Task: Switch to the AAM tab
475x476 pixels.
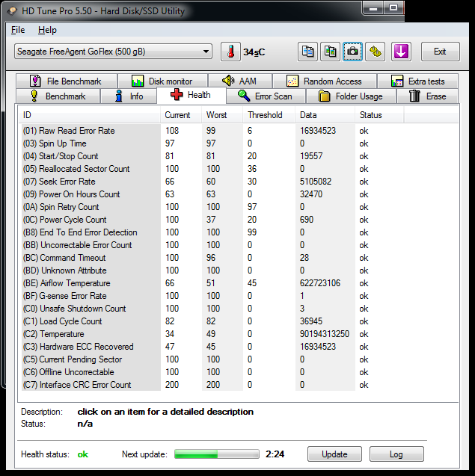Action: click(240, 81)
